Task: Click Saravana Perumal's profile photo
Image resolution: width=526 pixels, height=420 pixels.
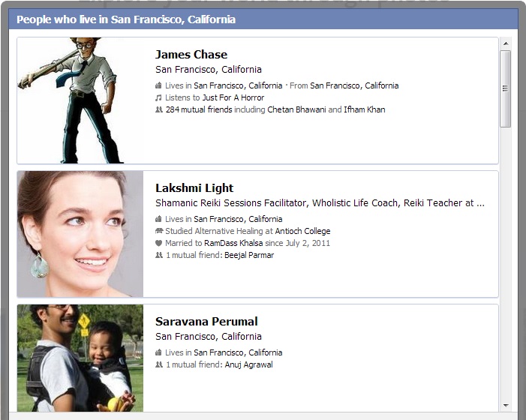Action: [80, 358]
